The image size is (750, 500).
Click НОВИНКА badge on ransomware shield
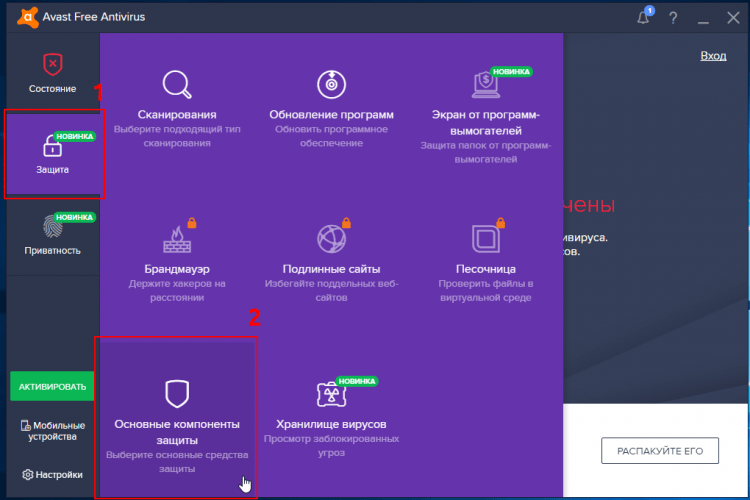511,72
